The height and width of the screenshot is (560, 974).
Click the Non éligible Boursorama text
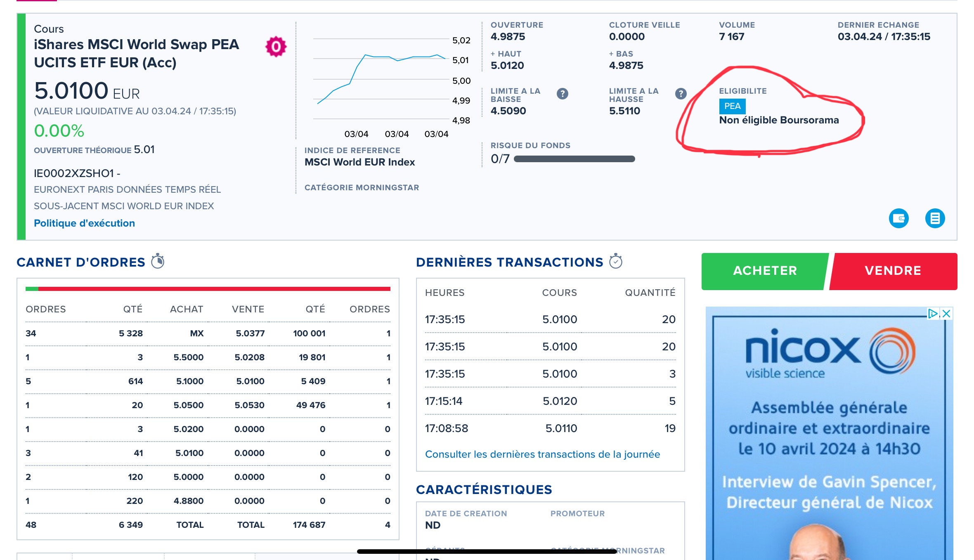coord(779,120)
